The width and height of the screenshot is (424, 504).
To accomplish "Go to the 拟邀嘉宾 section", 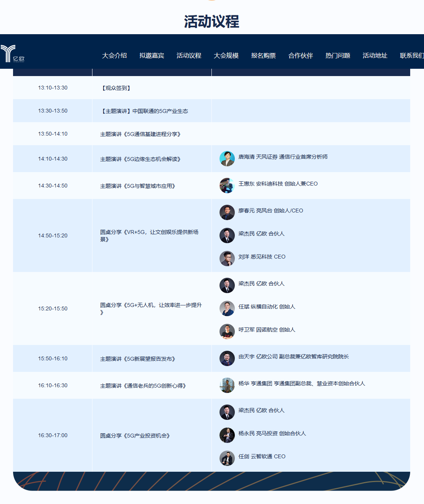I will pyautogui.click(x=152, y=56).
